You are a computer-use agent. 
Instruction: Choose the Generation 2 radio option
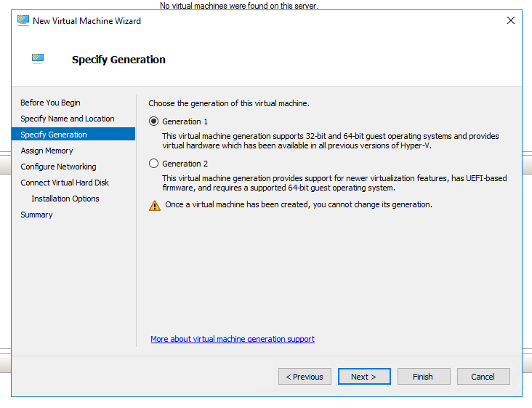(x=153, y=164)
